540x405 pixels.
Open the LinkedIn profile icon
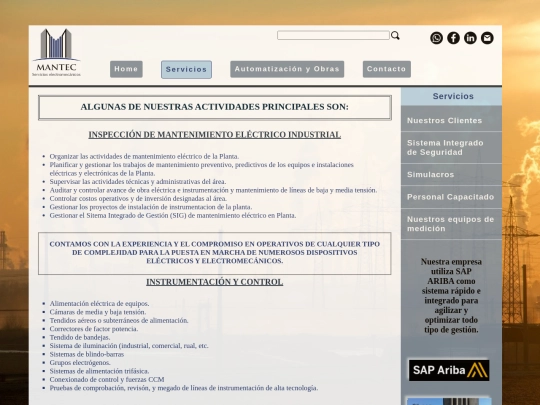click(x=470, y=38)
